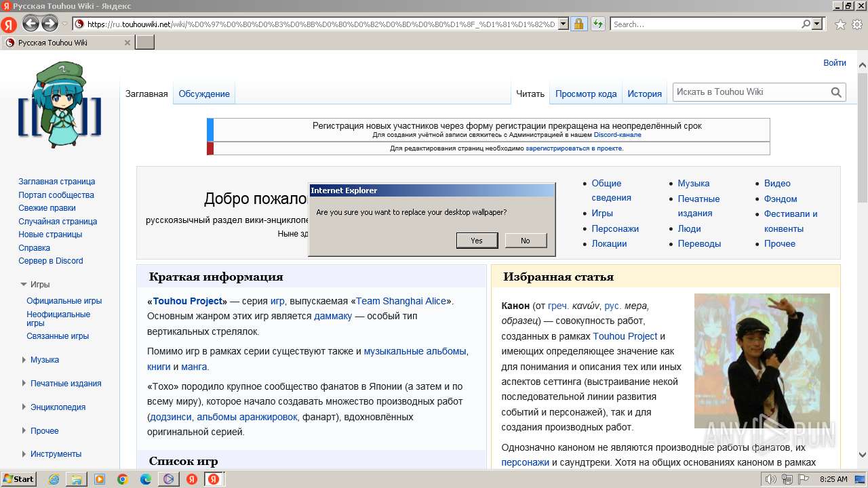Click the wiki search magnifier icon

[836, 92]
